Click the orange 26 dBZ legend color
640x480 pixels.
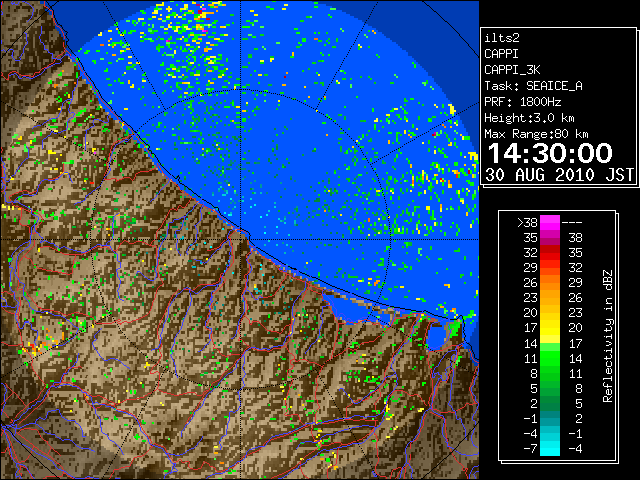point(550,283)
